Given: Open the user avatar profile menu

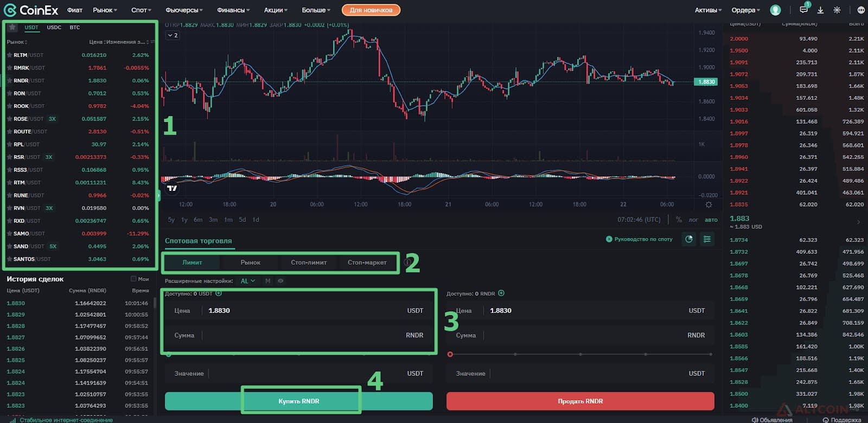Looking at the screenshot, I should [x=775, y=10].
